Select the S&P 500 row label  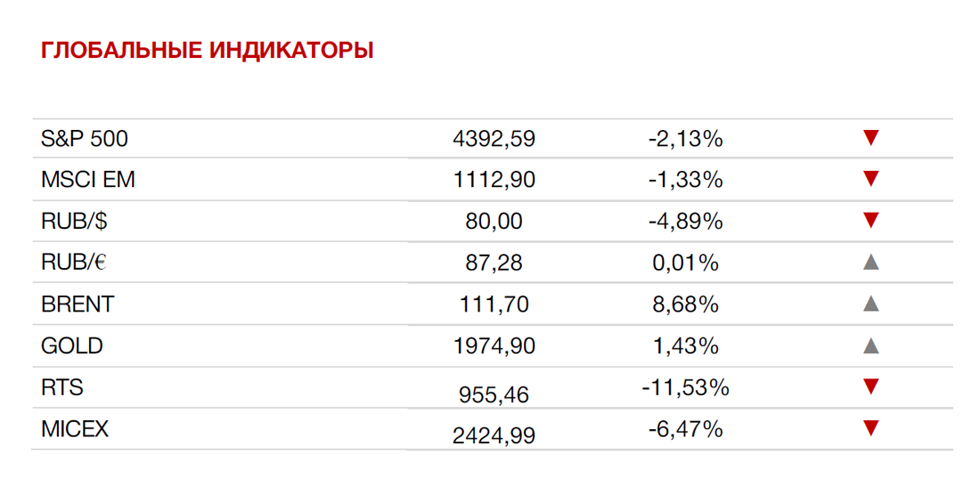(85, 139)
